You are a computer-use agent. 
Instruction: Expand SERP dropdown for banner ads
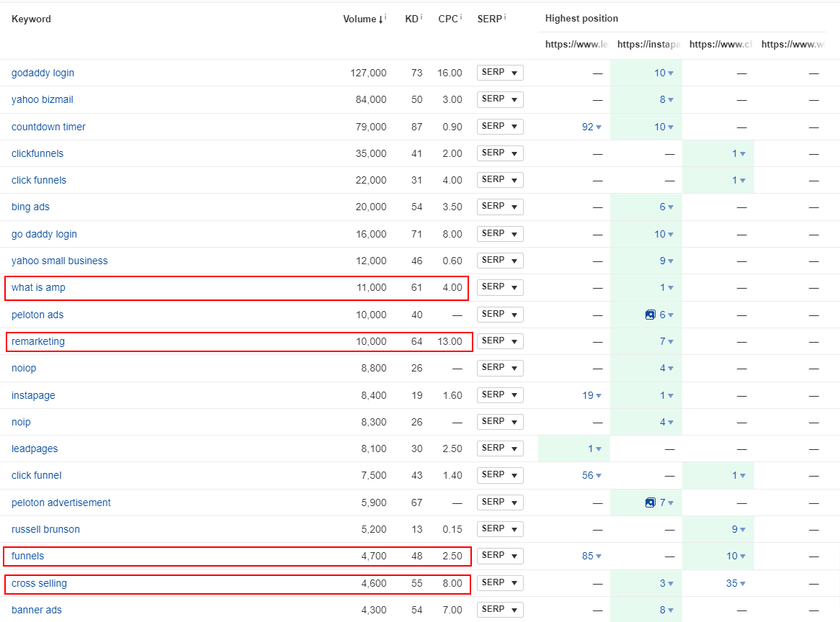click(500, 609)
